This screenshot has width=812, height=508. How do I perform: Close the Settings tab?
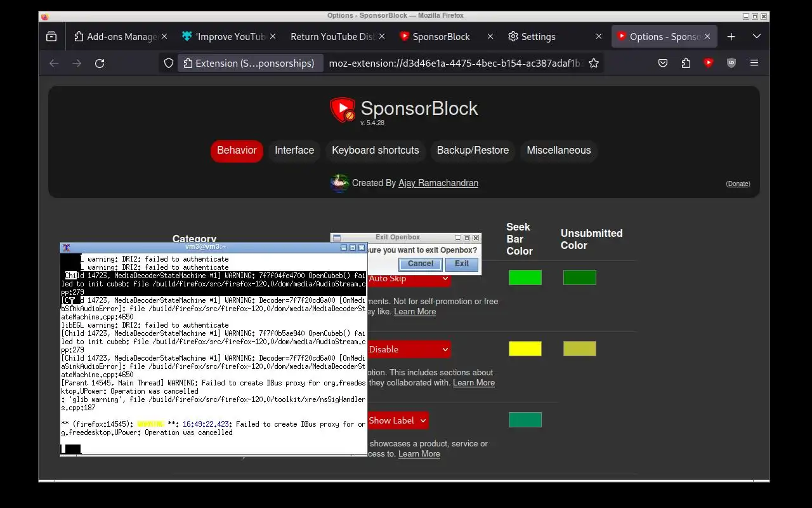[598, 37]
